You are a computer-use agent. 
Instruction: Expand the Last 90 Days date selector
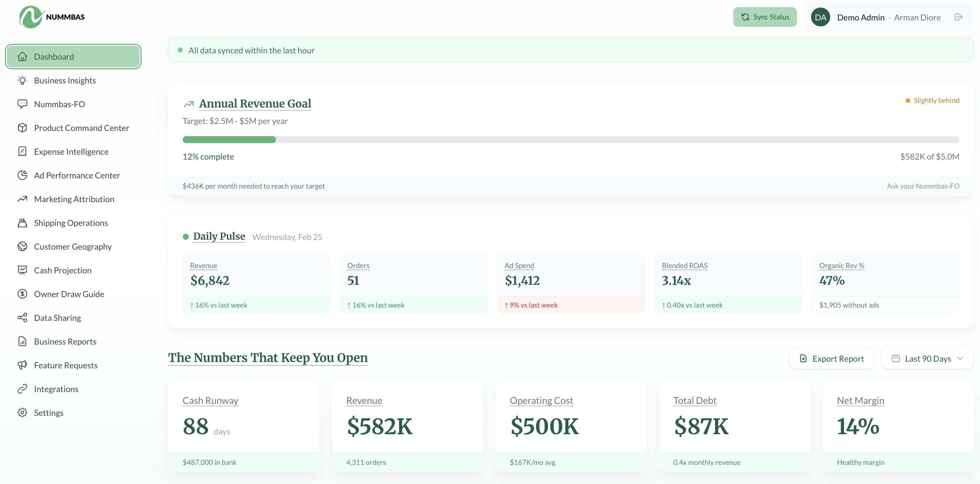[927, 358]
